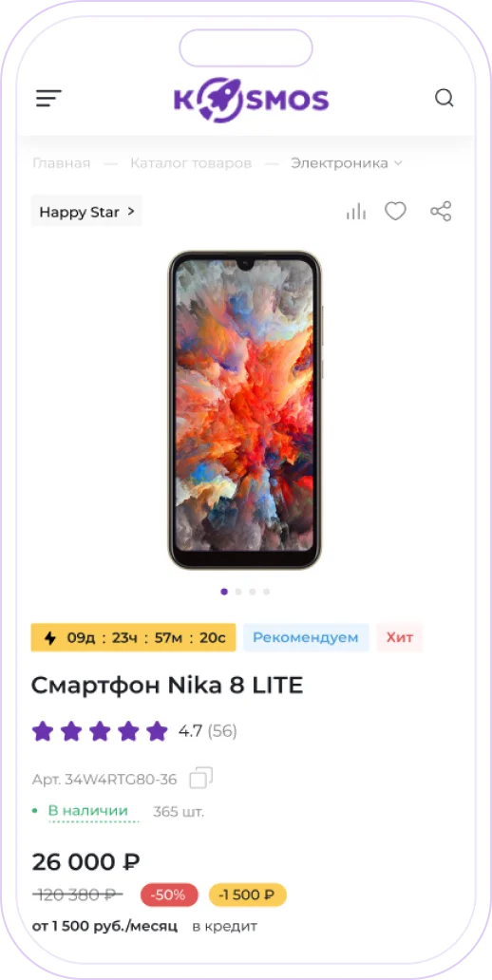Tap the lightning countdown timer badge
Viewport: 492px width, 980px height.
pyautogui.click(x=133, y=637)
